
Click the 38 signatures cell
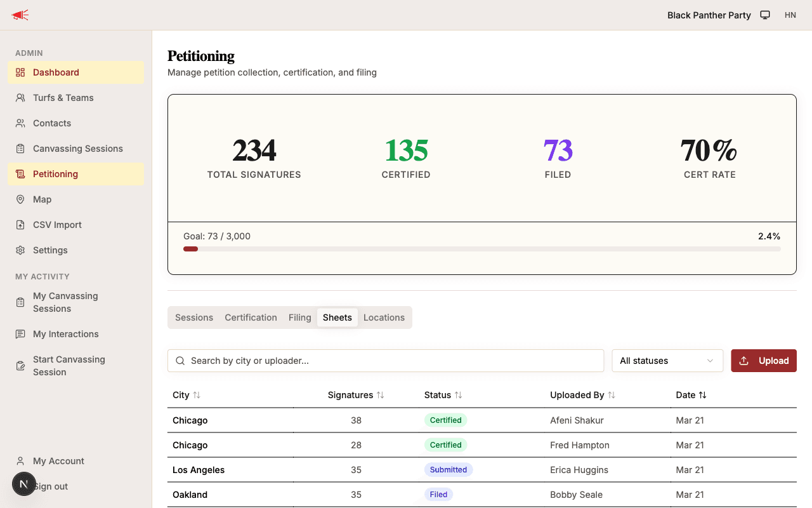coord(356,420)
